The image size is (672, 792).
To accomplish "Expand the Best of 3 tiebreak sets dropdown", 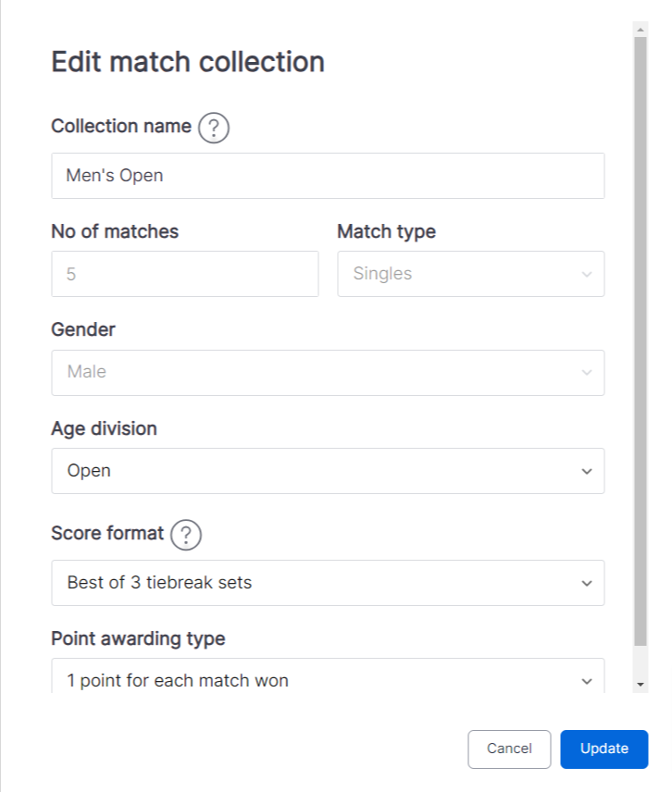I will (x=328, y=583).
